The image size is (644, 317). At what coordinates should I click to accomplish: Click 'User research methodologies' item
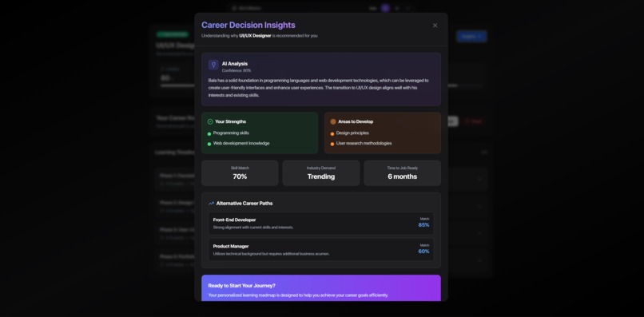364,143
